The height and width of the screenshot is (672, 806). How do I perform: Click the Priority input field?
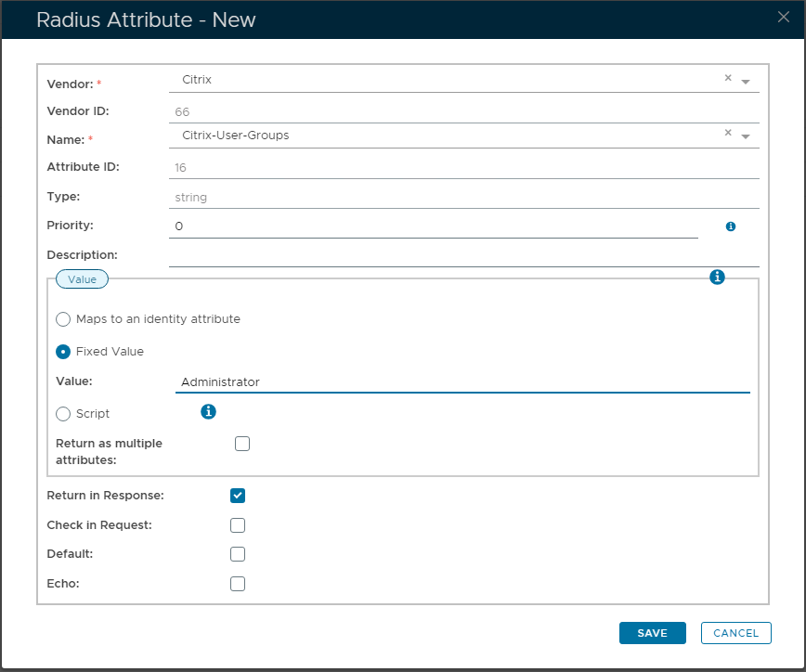click(433, 226)
